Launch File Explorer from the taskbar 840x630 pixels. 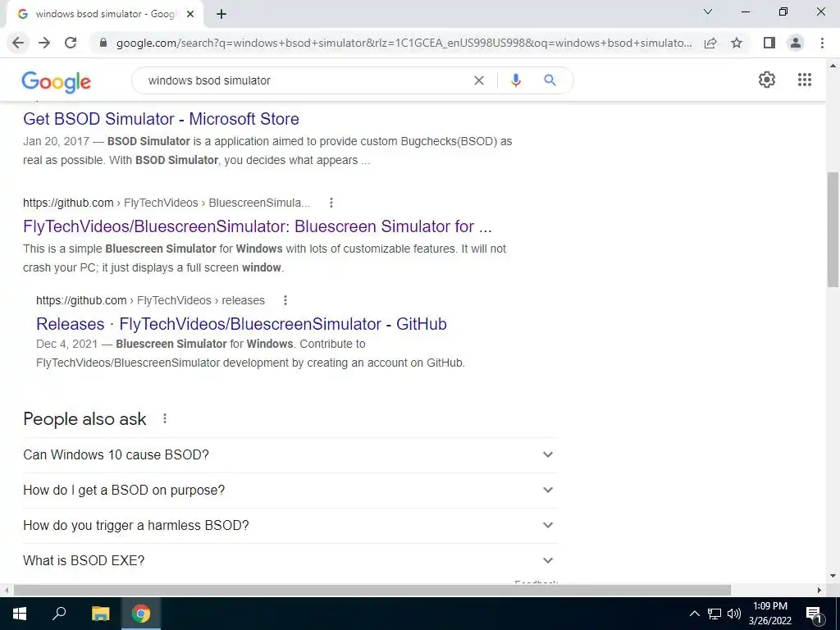100,614
